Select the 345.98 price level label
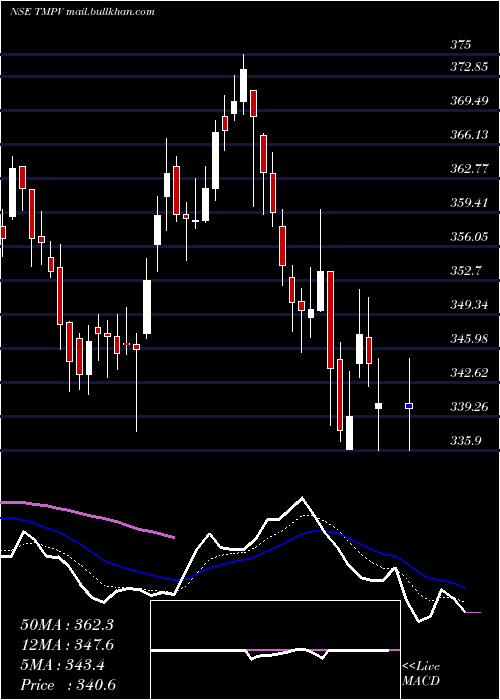500x700 pixels. 469,338
